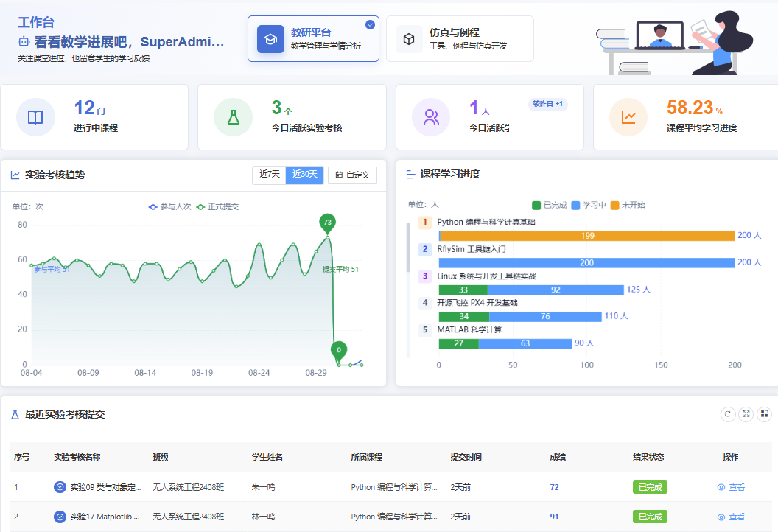Click the orange 199 bar of the Python course
The height and width of the screenshot is (532, 778).
click(x=587, y=236)
